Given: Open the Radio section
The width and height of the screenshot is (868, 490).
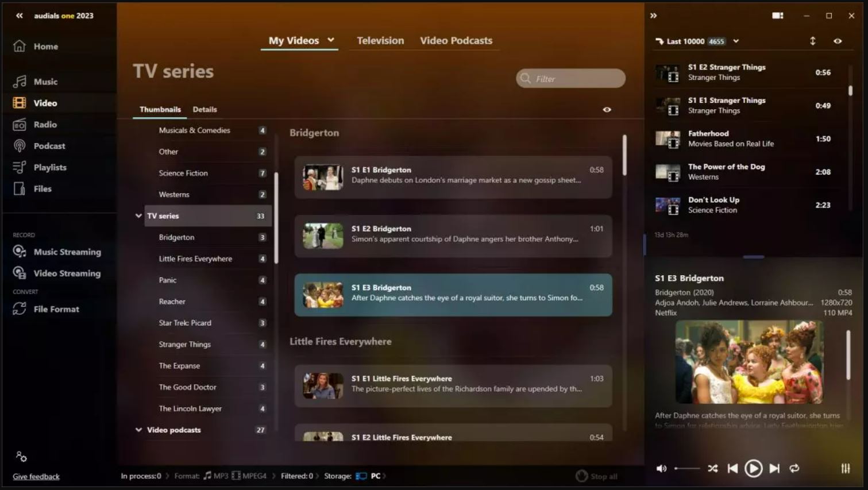Looking at the screenshot, I should [35, 125].
